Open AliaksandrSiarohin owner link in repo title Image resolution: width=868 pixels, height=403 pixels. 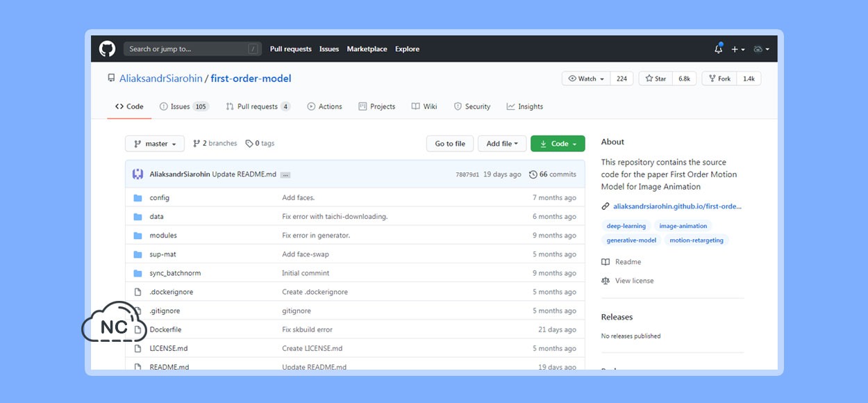coord(160,79)
